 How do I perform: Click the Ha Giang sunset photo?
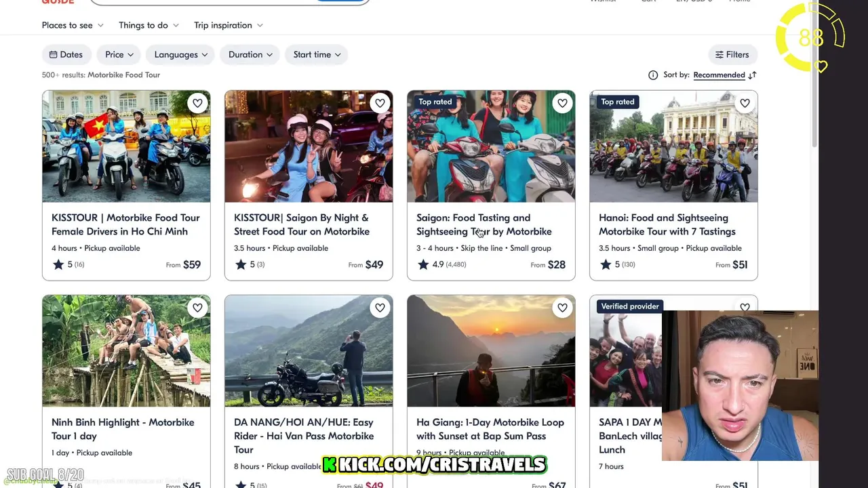click(x=491, y=351)
